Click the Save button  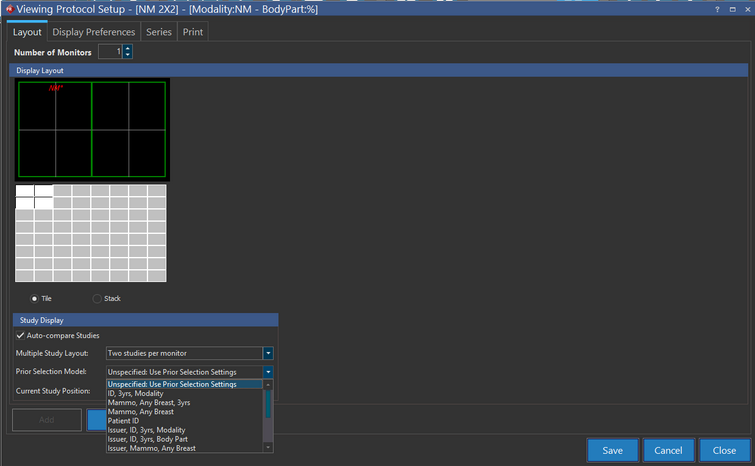tap(612, 450)
